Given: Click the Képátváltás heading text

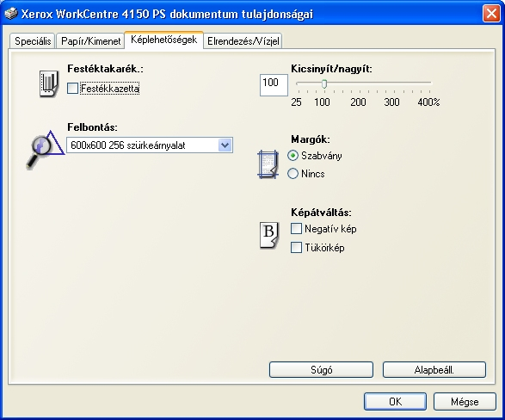Looking at the screenshot, I should tap(321, 213).
